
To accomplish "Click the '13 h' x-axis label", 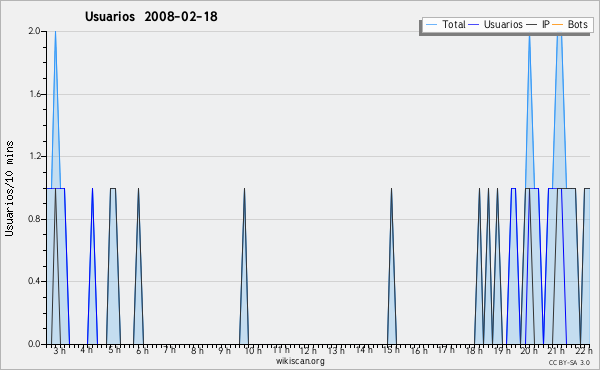I will pos(336,351).
